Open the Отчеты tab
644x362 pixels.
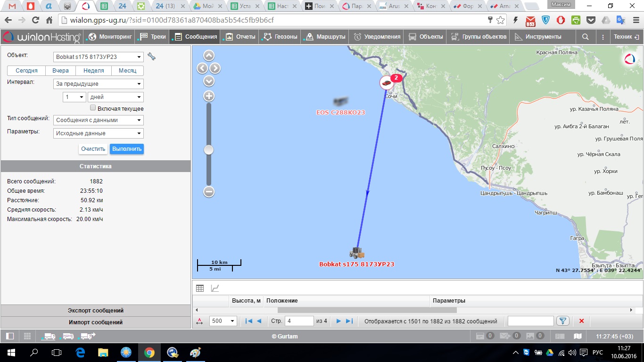pos(240,37)
